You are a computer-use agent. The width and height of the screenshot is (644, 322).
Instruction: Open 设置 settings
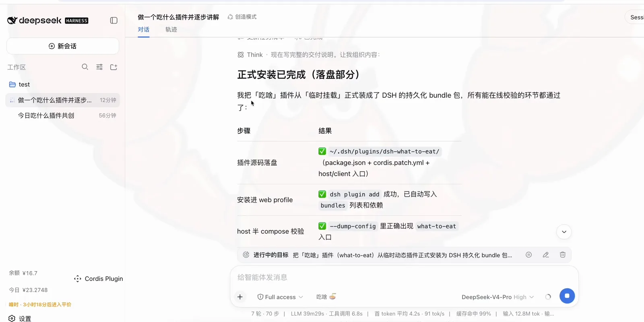click(x=20, y=318)
